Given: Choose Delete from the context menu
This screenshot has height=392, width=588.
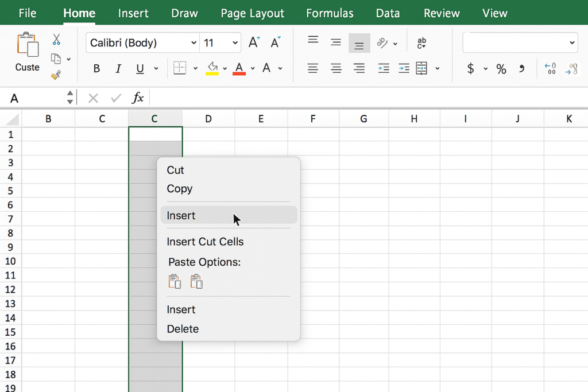Looking at the screenshot, I should coord(183,329).
